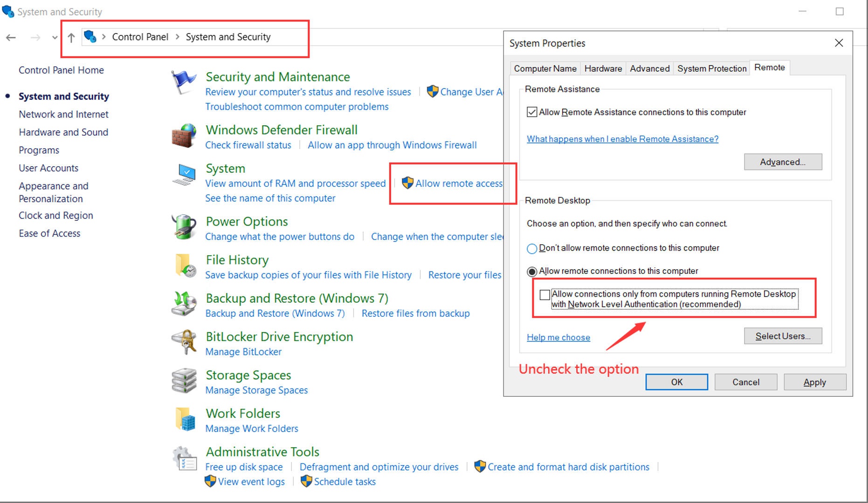Open the System Protection tab

click(711, 68)
